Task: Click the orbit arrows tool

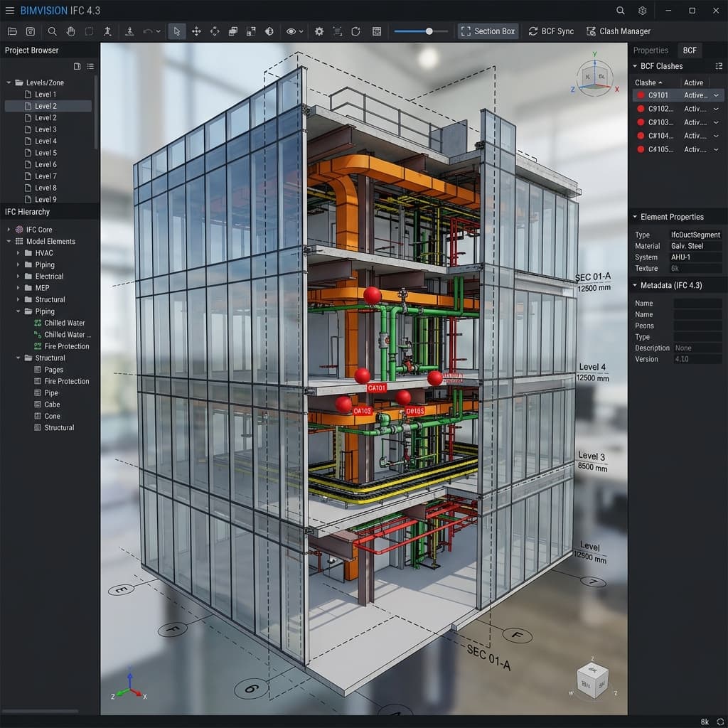Action: click(215, 31)
